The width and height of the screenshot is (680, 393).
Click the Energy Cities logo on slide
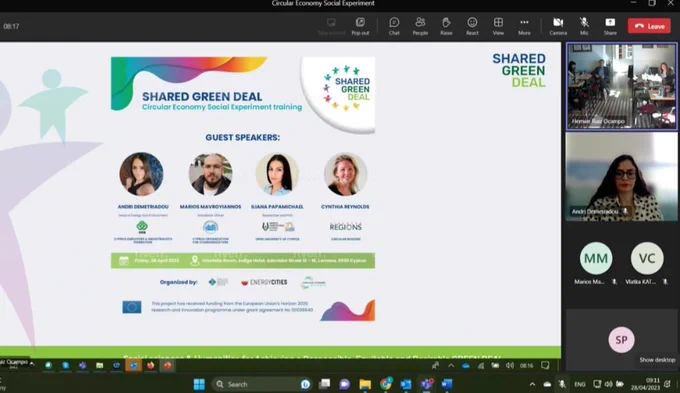(x=264, y=282)
